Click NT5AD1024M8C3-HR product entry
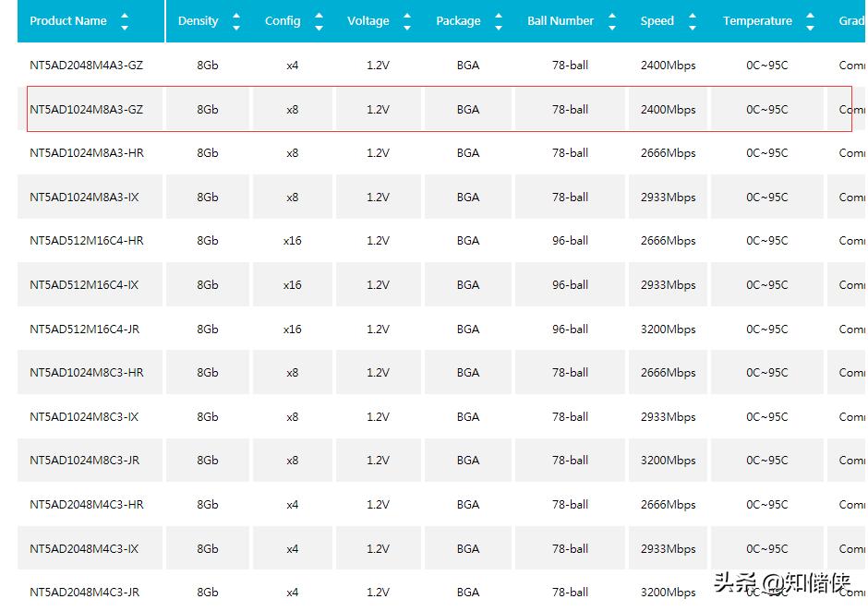The width and height of the screenshot is (868, 611). coord(87,373)
